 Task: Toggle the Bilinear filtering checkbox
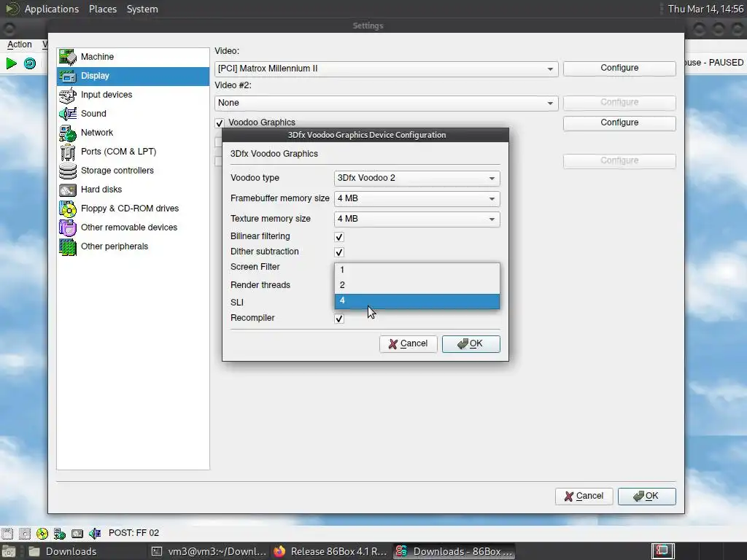pos(339,237)
